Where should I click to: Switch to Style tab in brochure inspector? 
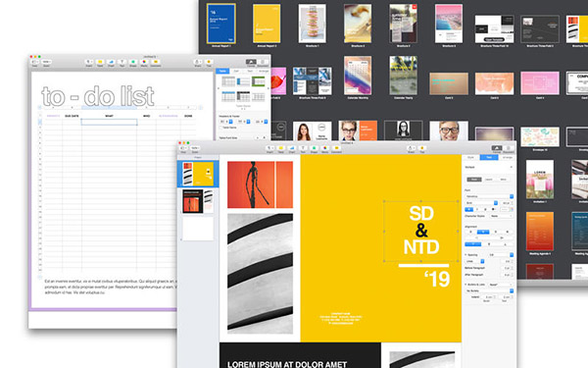[x=470, y=157]
